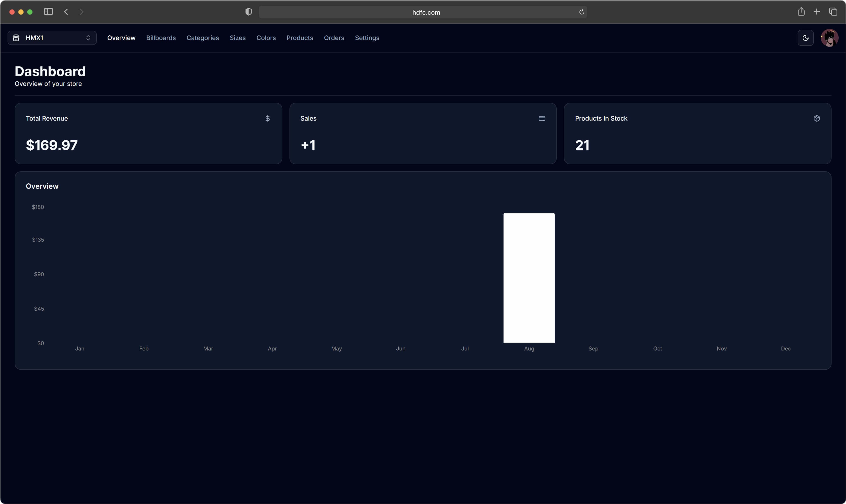Screen dimensions: 846x504
Task: Open a new tab with the plus icon
Action: pyautogui.click(x=817, y=12)
